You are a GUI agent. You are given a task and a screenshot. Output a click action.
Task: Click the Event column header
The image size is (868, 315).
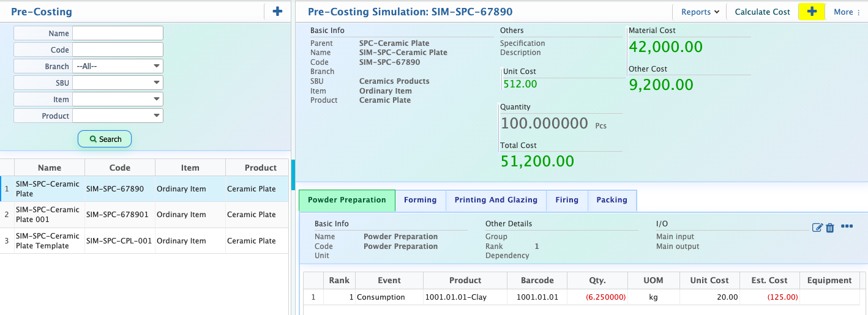[389, 280]
